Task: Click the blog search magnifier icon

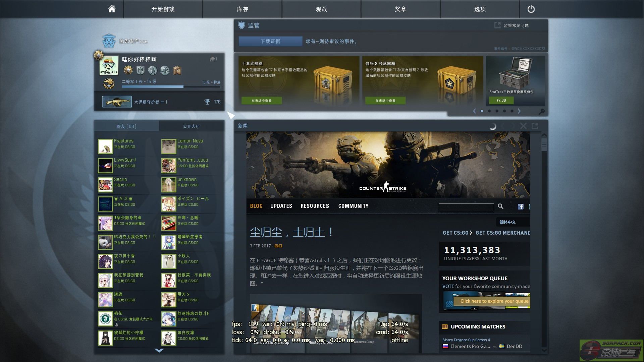Action: point(500,206)
